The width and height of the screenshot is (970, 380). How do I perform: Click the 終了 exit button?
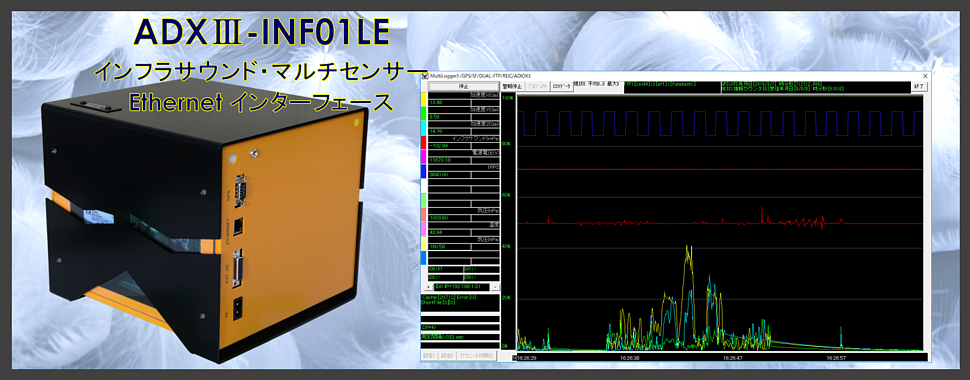pos(920,87)
